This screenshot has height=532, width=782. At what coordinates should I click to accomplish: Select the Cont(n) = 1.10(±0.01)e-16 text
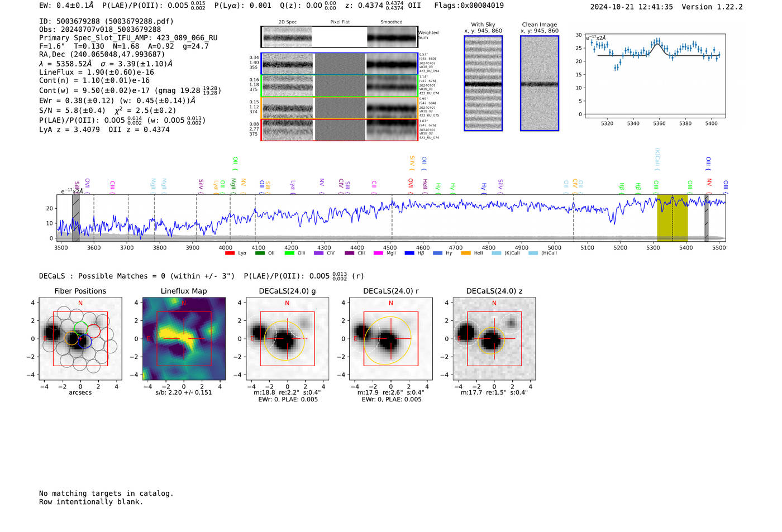tap(94, 80)
